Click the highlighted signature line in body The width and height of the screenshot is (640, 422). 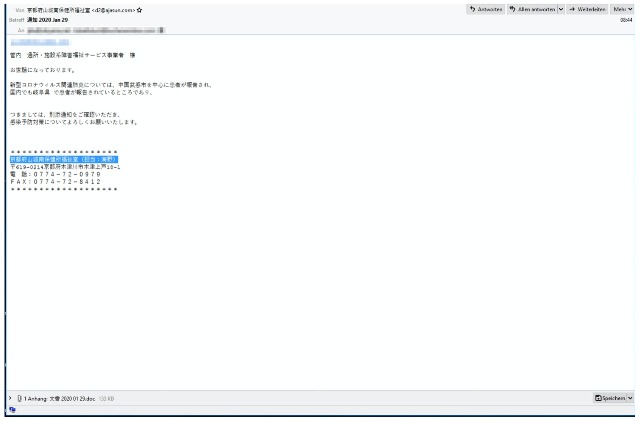click(x=64, y=159)
